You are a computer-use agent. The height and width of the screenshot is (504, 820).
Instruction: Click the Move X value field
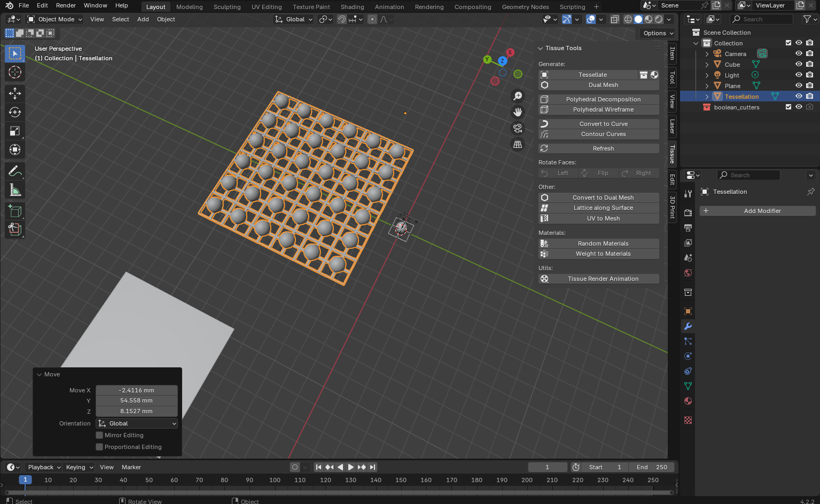[x=137, y=390]
